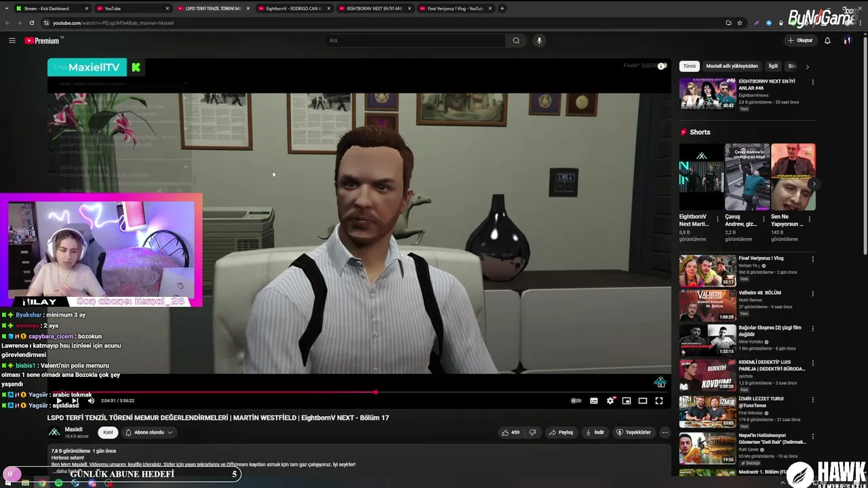Go back with browser back arrow
The image size is (868, 488).
[7, 22]
